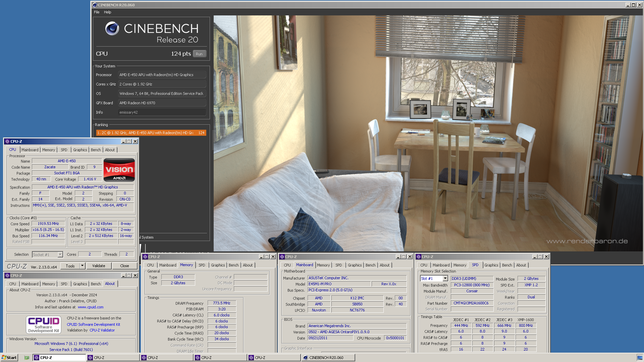The height and width of the screenshot is (362, 644).
Task: Click title icon of CPU-Z Mainboard window
Action: click(x=282, y=257)
